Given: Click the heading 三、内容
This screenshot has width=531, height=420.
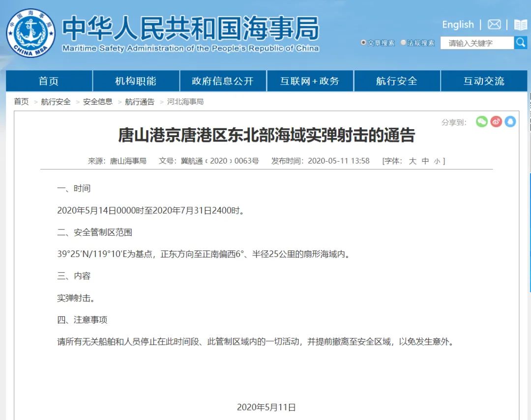Looking at the screenshot, I should point(74,276).
